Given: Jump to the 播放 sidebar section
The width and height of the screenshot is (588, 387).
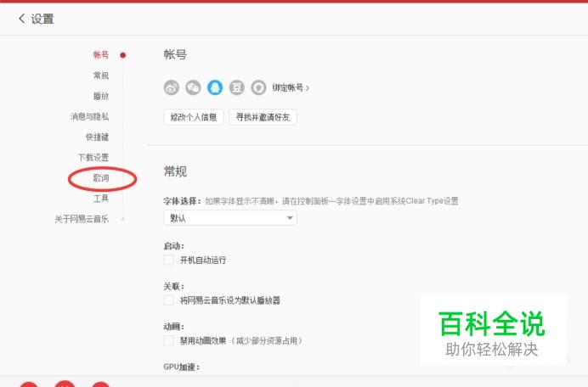Looking at the screenshot, I should tap(101, 96).
